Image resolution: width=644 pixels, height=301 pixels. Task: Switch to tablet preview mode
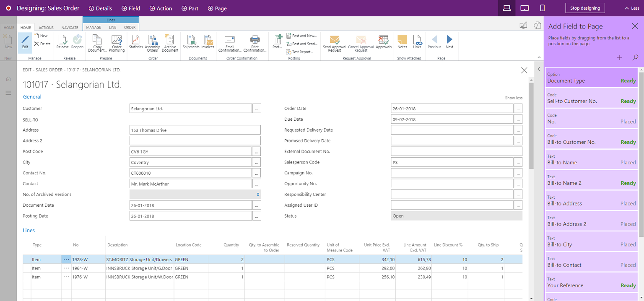[x=524, y=8]
